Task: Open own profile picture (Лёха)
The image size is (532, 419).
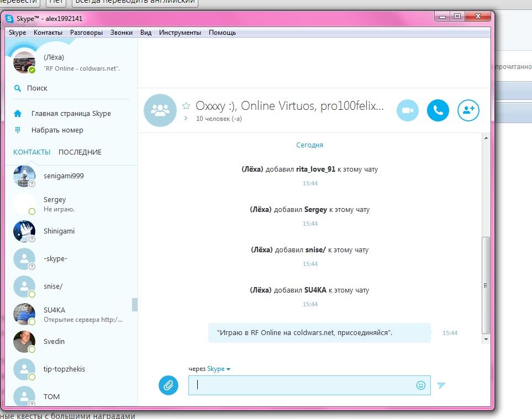Action: coord(24,62)
